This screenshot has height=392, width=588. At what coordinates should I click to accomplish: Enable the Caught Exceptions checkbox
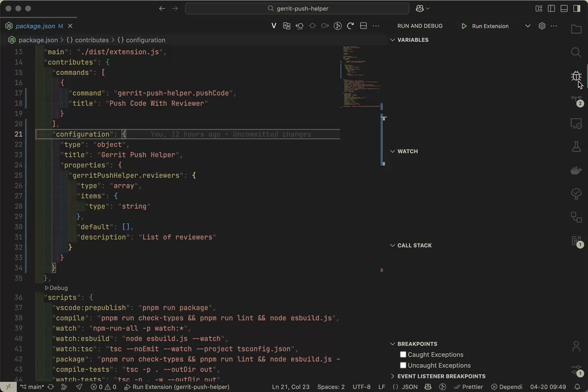[x=403, y=354]
